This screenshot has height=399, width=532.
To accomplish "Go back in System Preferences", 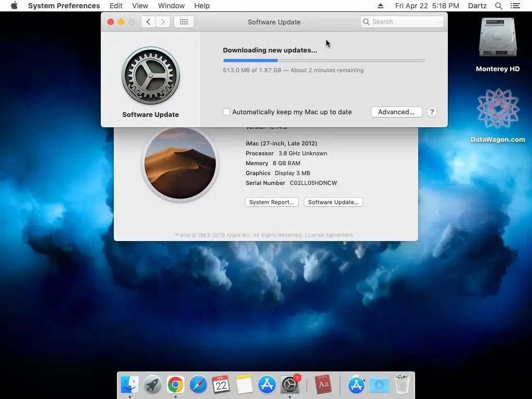I will tap(148, 22).
